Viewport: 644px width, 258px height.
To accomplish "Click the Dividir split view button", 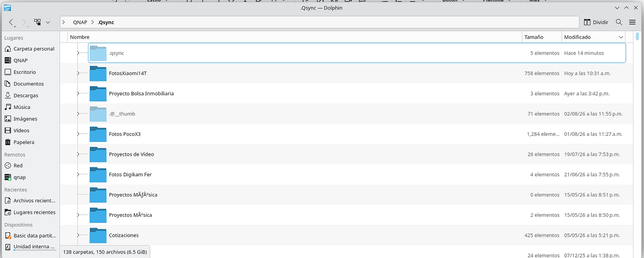I will (x=596, y=22).
